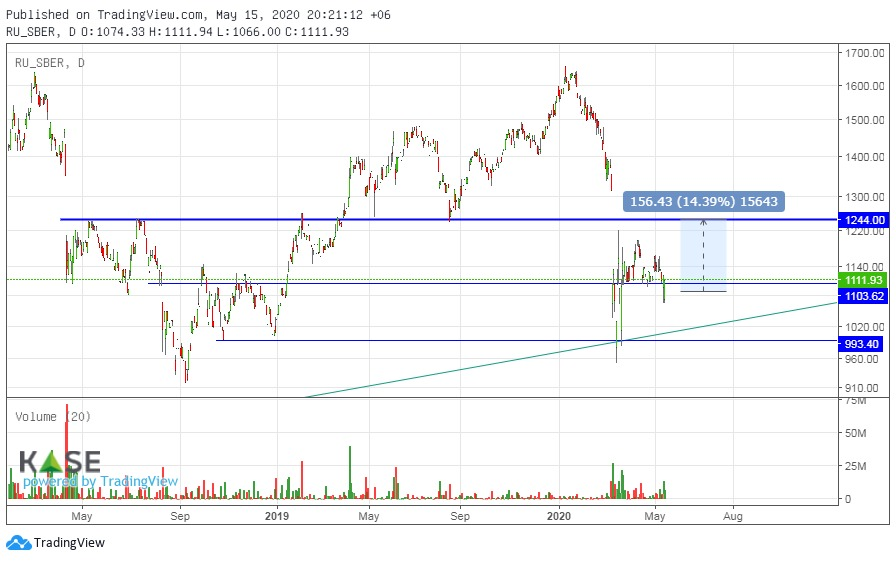Select the 1103.62 price label on axis
Viewport: 896px width, 561px height.
click(865, 296)
